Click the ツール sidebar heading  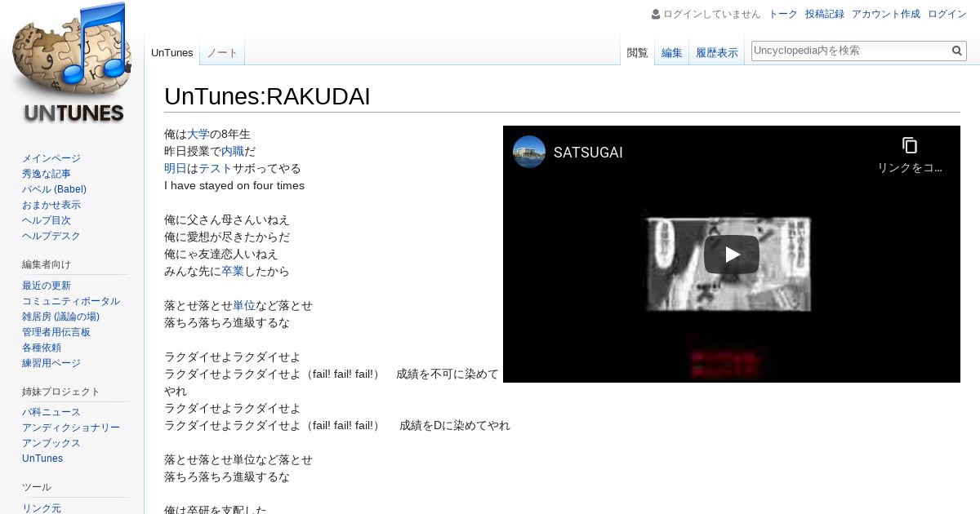pyautogui.click(x=37, y=487)
